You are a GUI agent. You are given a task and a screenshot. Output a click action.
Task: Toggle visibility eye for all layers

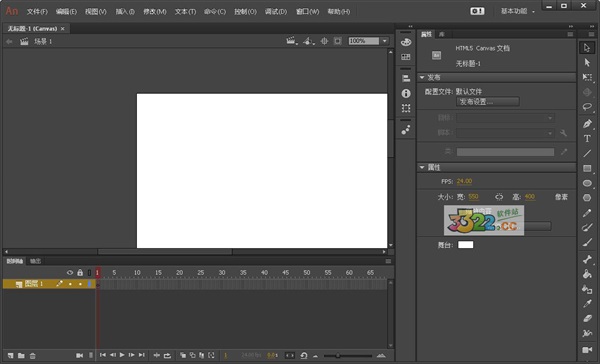coord(70,273)
